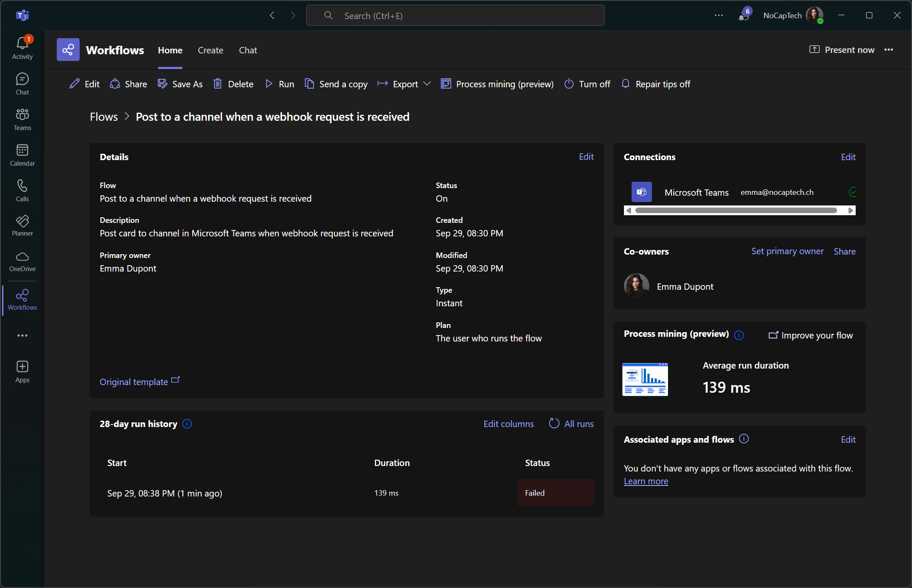Show 28-day run history info icon
This screenshot has width=912, height=588.
187,424
